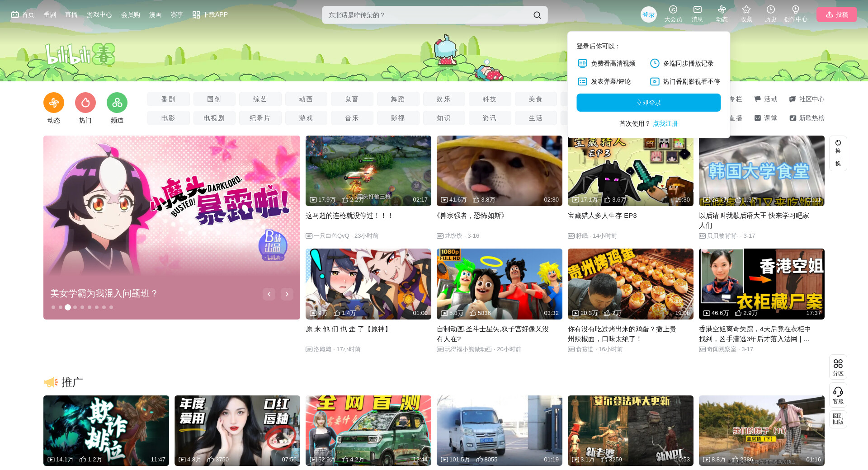Click the orange 动态 circle icon
This screenshot has width=868, height=470.
point(54,103)
